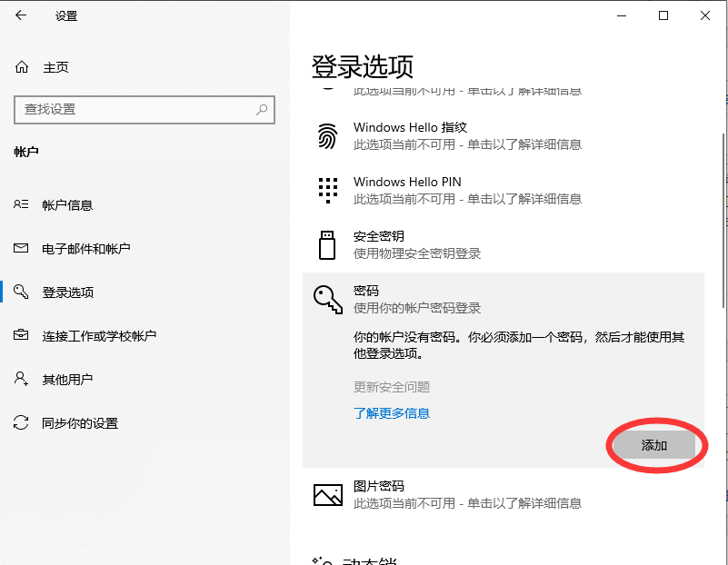
Task: Click the 添加 button to add password
Action: [x=653, y=445]
